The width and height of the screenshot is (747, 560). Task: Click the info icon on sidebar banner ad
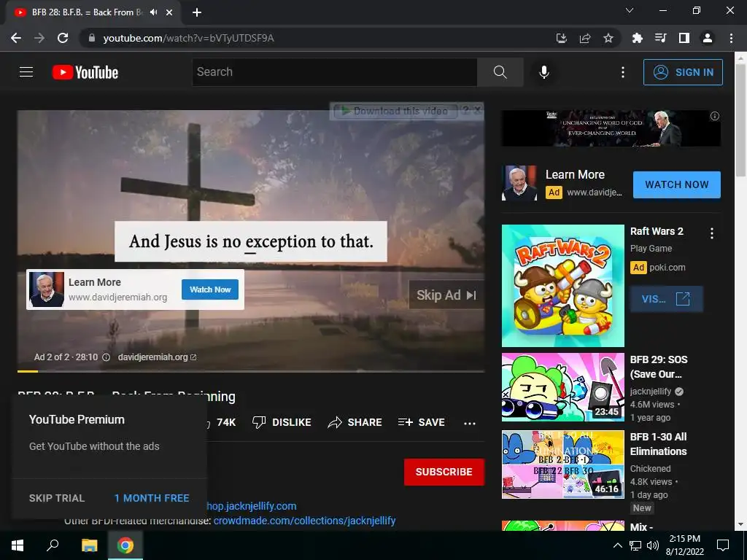[715, 116]
